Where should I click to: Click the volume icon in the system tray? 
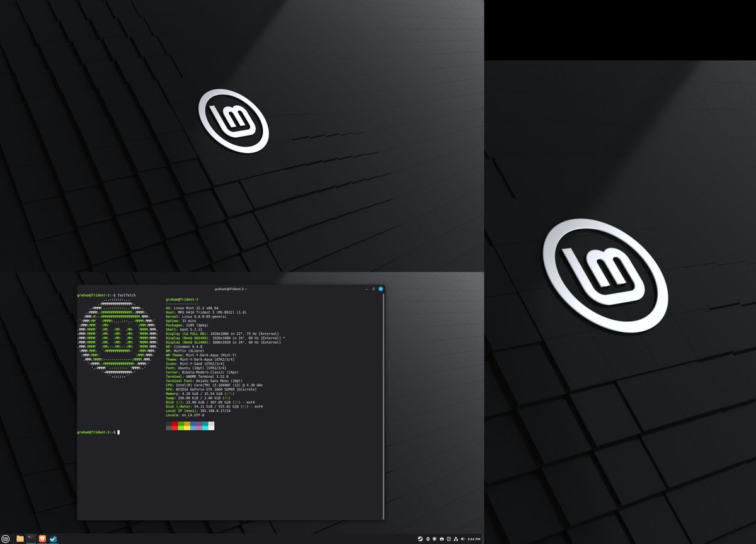(x=463, y=539)
